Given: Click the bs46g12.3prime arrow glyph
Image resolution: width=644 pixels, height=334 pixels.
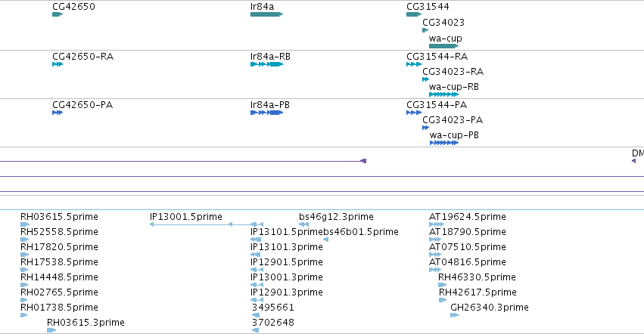Looking at the screenshot, I should tap(303, 224).
